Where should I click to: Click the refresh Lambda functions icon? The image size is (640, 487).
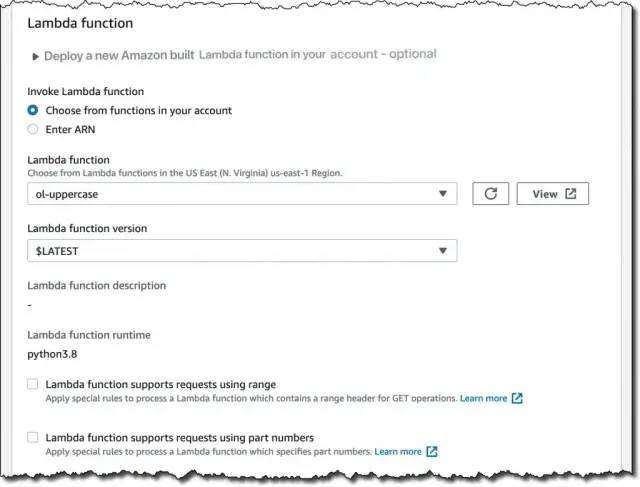pos(490,194)
